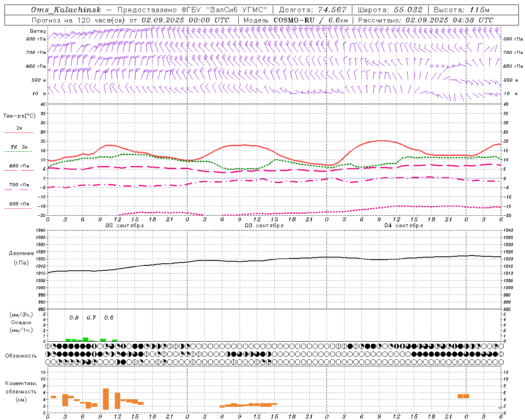
Task: Click the Осадки precipitation label
Action: [x=21, y=322]
